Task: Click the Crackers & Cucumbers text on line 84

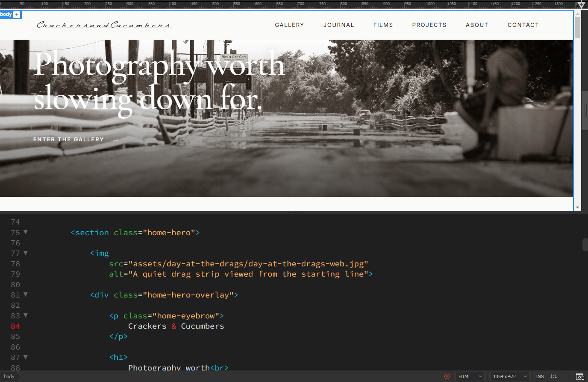Action: (176, 326)
